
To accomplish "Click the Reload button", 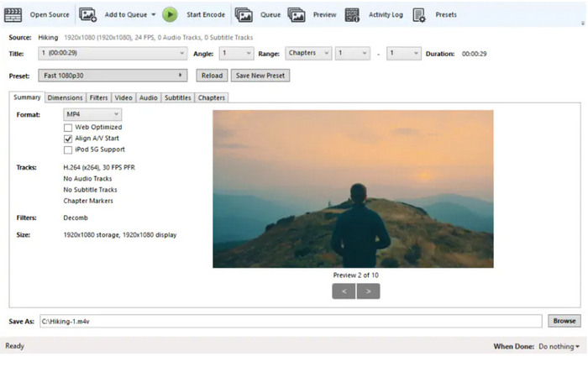I will [212, 76].
